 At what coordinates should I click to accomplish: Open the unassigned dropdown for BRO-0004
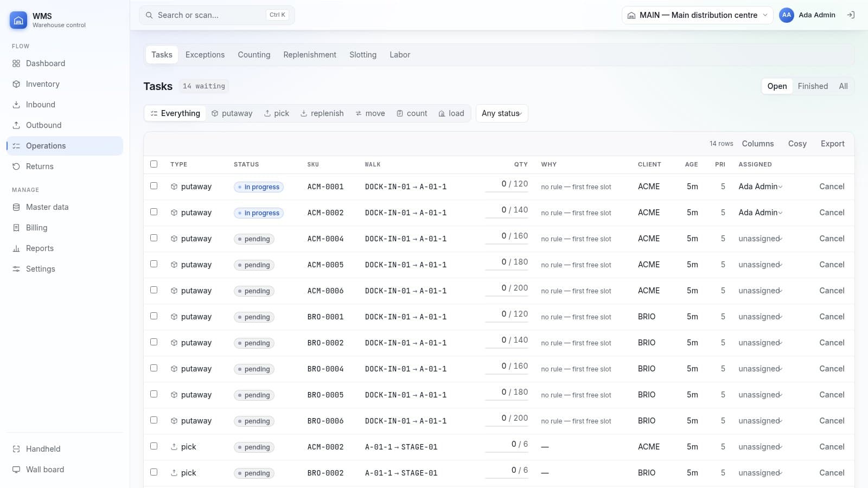pos(760,369)
